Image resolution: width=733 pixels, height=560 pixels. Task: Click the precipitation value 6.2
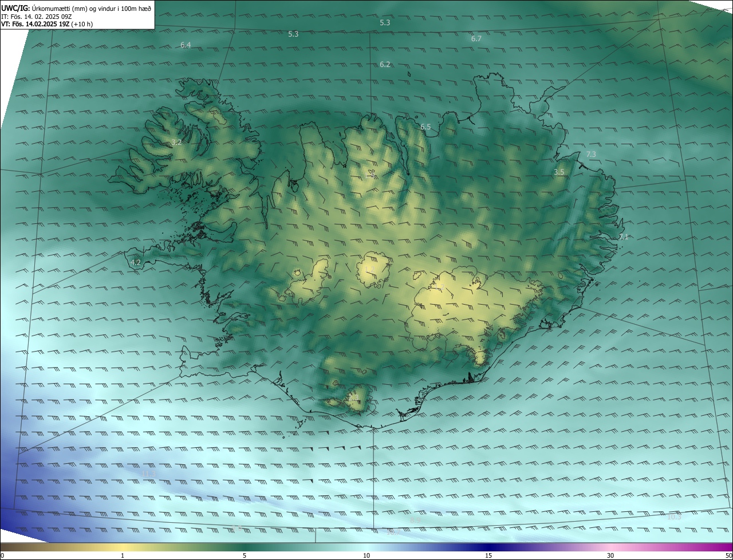(x=385, y=64)
